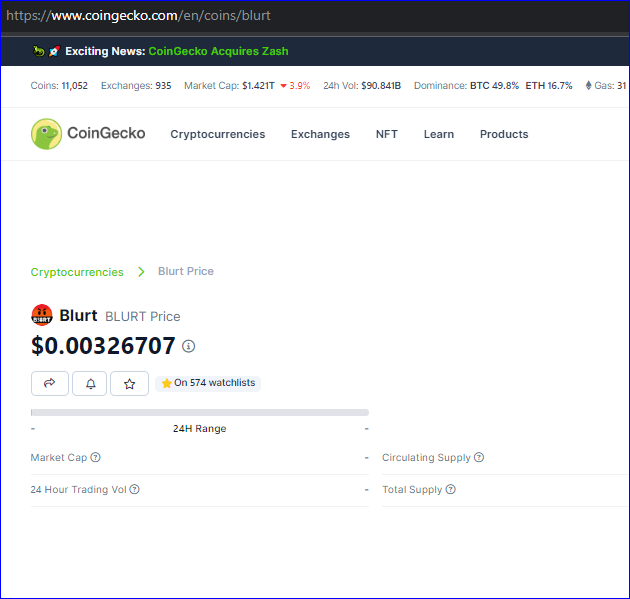Click the Cryptocurrencies breadcrumb link
Image resolution: width=630 pixels, height=599 pixels.
[x=77, y=272]
